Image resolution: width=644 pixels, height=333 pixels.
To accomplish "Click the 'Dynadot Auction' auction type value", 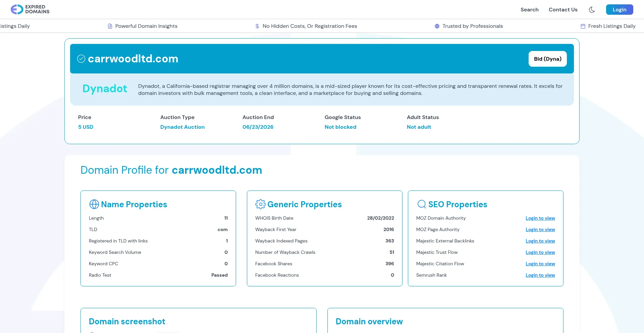I will point(182,127).
